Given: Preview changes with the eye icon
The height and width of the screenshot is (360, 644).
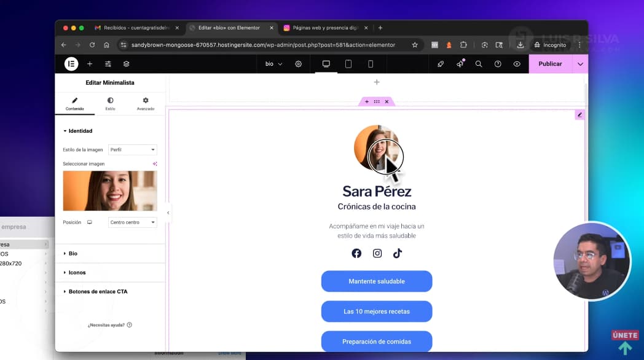Looking at the screenshot, I should click(517, 64).
